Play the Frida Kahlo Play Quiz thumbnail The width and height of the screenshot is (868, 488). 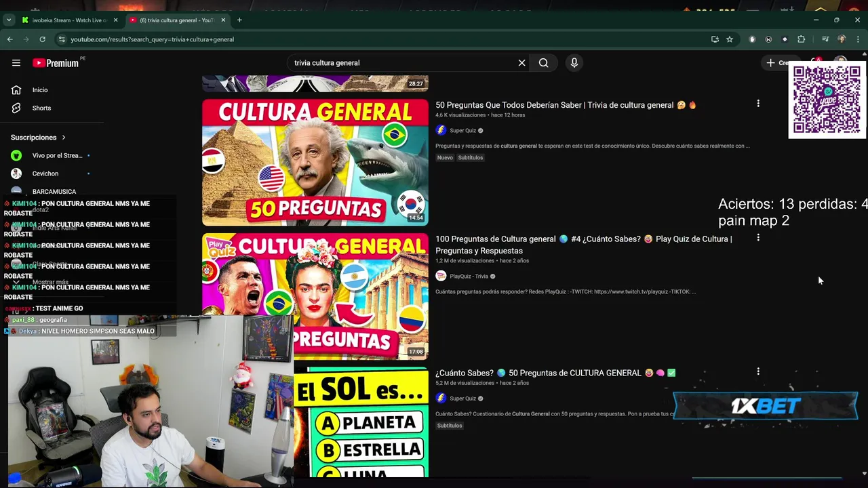315,296
